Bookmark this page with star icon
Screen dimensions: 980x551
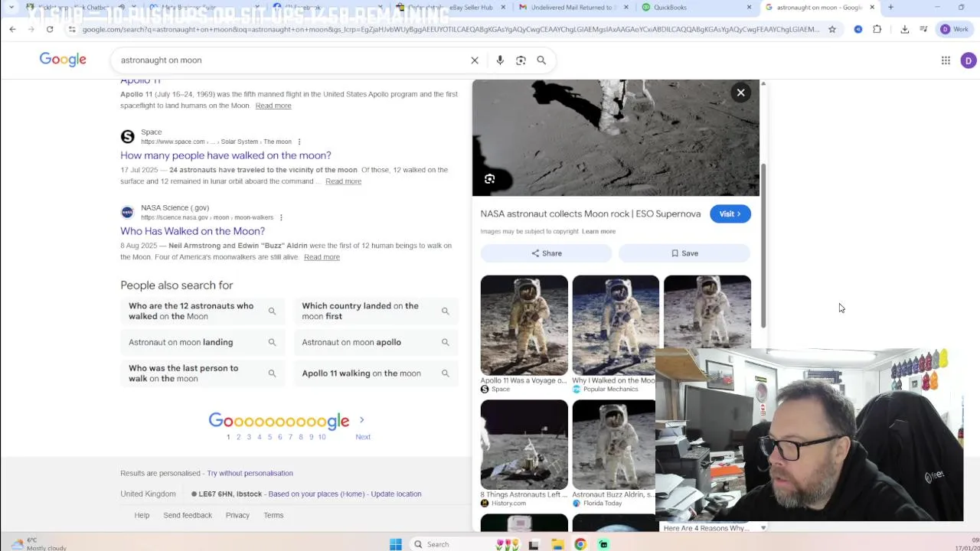[x=832, y=29]
